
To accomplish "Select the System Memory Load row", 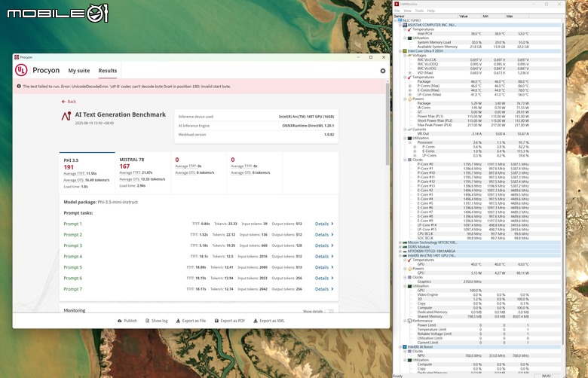I will [477, 42].
